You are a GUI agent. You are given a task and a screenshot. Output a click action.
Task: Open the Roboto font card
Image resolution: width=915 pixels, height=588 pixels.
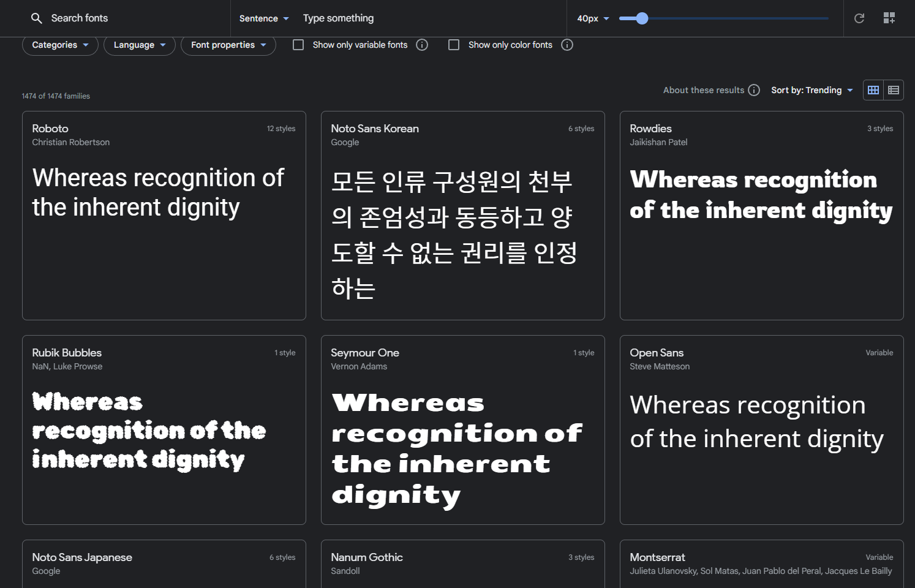click(x=164, y=216)
